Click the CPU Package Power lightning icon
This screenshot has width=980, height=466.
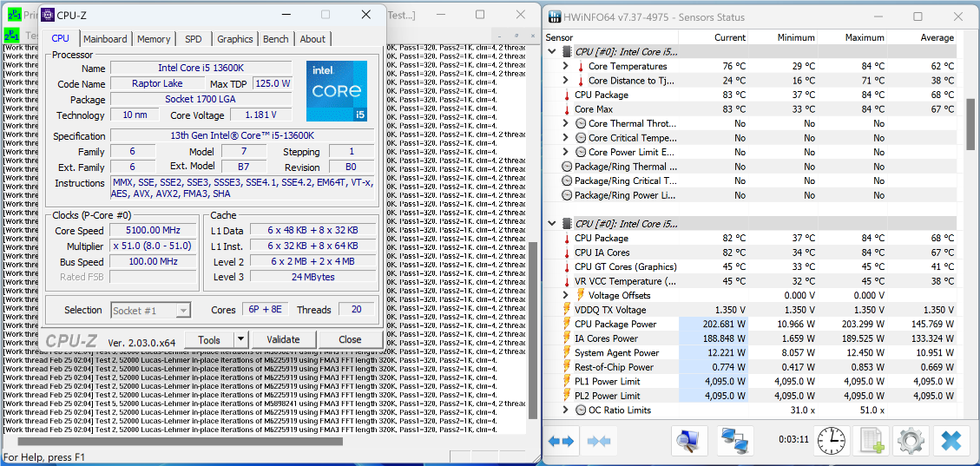[568, 325]
